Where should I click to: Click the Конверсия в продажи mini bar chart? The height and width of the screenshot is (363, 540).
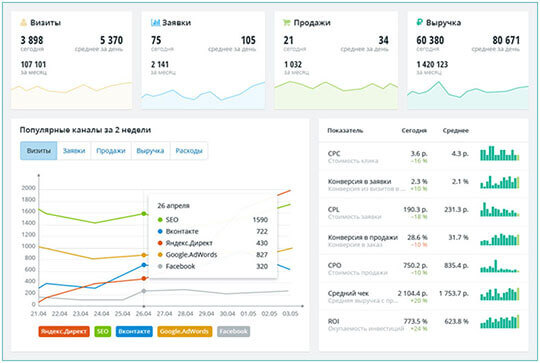(500, 239)
